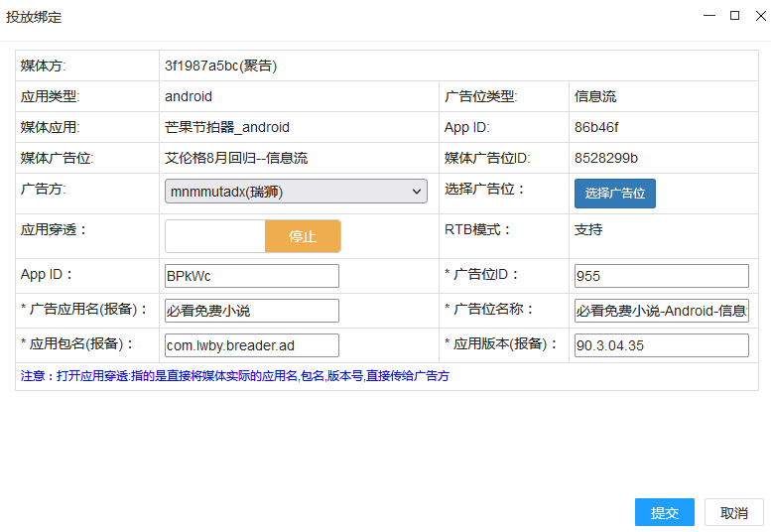The width and height of the screenshot is (771, 532).
Task: Click the * 广告位ID： label
Action: [x=482, y=274]
